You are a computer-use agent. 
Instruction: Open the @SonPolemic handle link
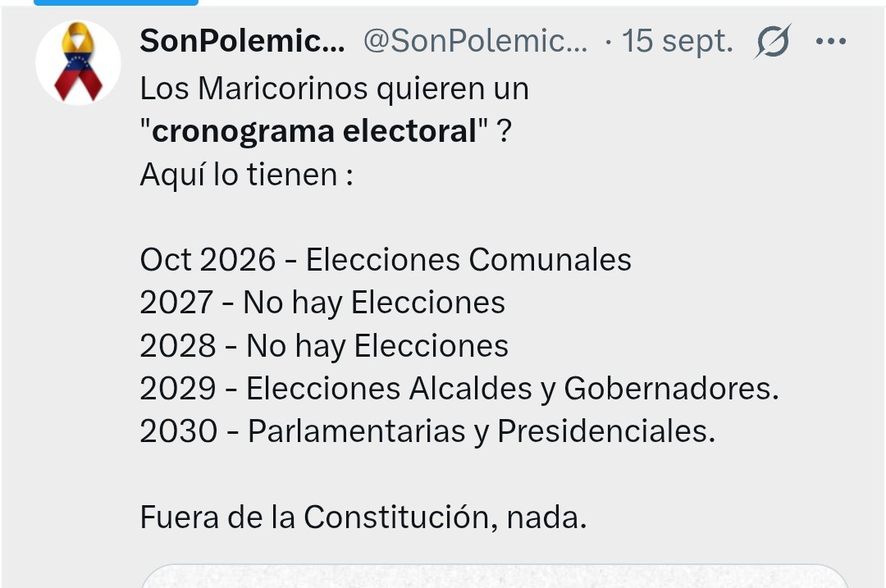[x=475, y=41]
